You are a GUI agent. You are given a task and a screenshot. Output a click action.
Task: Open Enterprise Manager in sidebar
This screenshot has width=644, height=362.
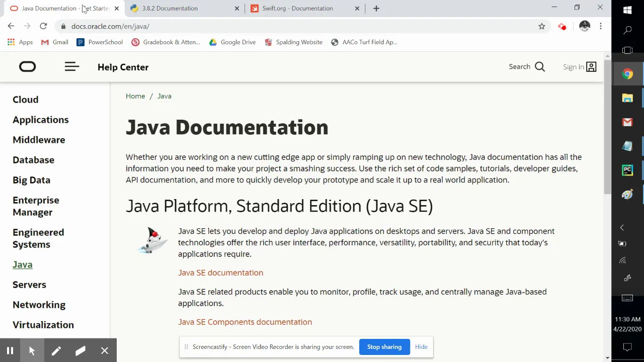(36, 206)
